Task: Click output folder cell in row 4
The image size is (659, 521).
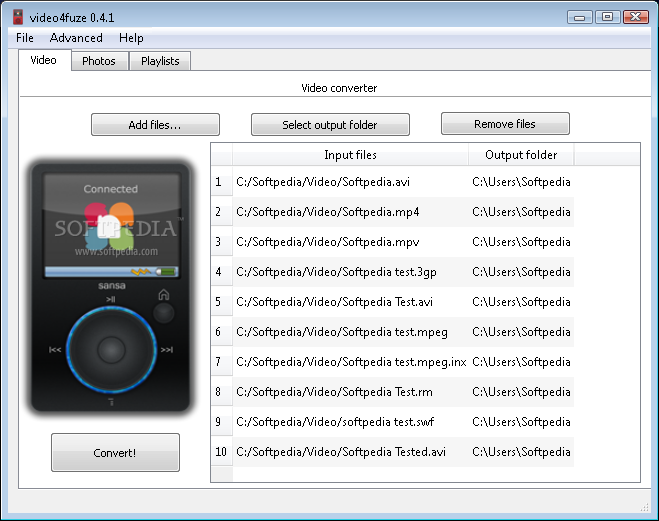Action: [521, 272]
